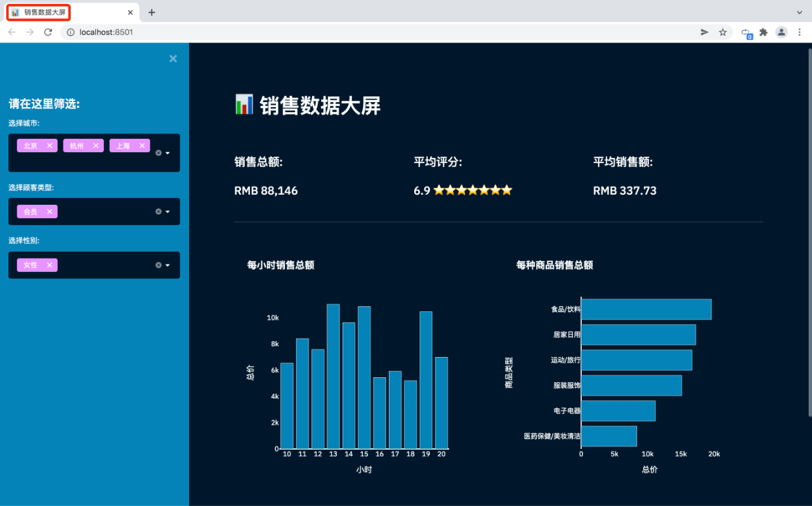Clear all gender selections
The image size is (812, 506).
click(159, 265)
